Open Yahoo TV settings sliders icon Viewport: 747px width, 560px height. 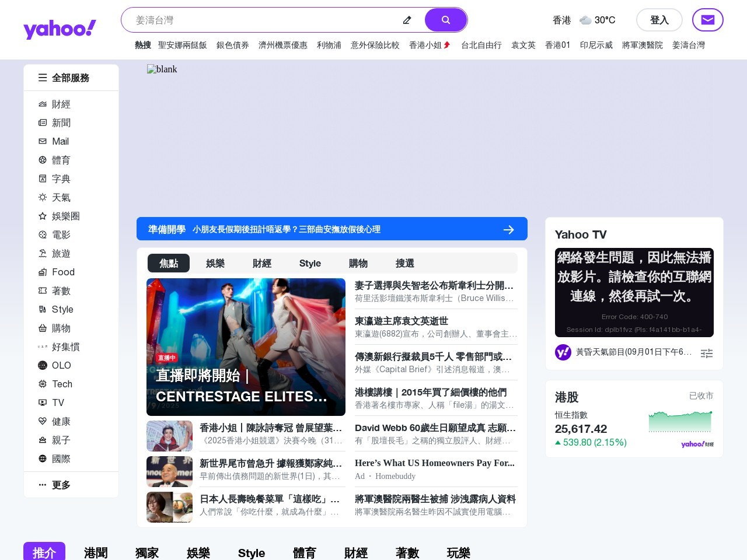point(707,353)
